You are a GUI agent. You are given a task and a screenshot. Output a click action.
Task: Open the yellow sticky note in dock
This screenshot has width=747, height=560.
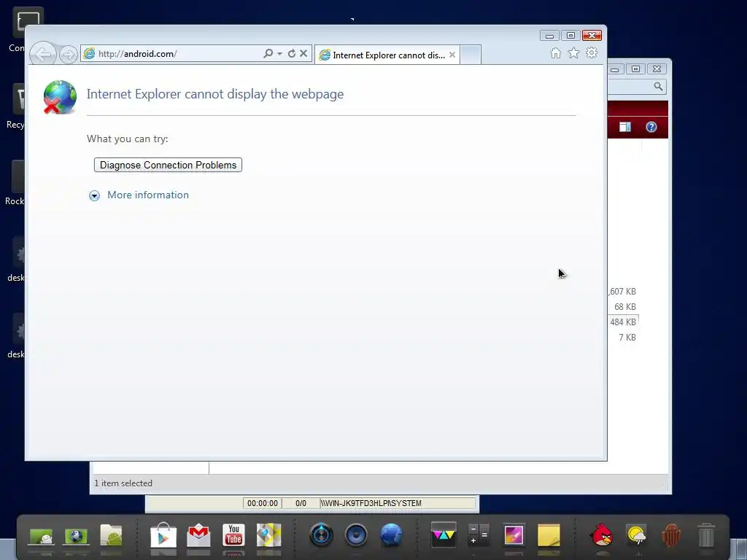549,534
